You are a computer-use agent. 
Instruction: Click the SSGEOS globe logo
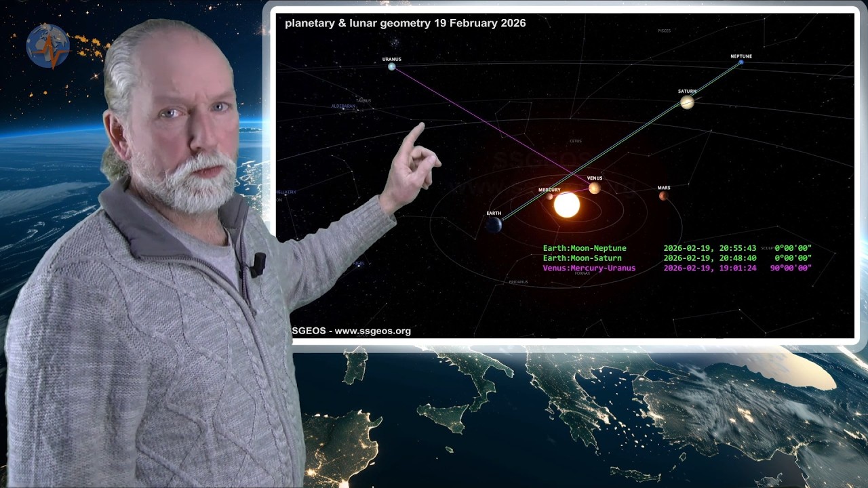tap(48, 46)
